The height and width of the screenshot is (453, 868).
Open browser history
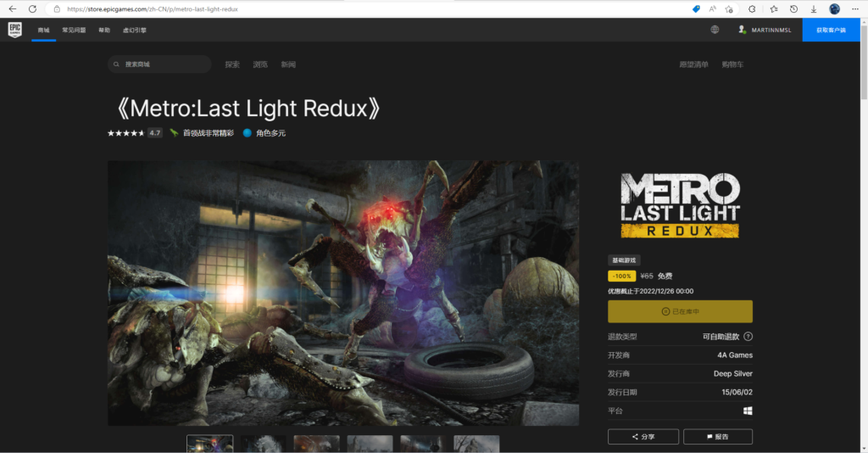click(793, 8)
